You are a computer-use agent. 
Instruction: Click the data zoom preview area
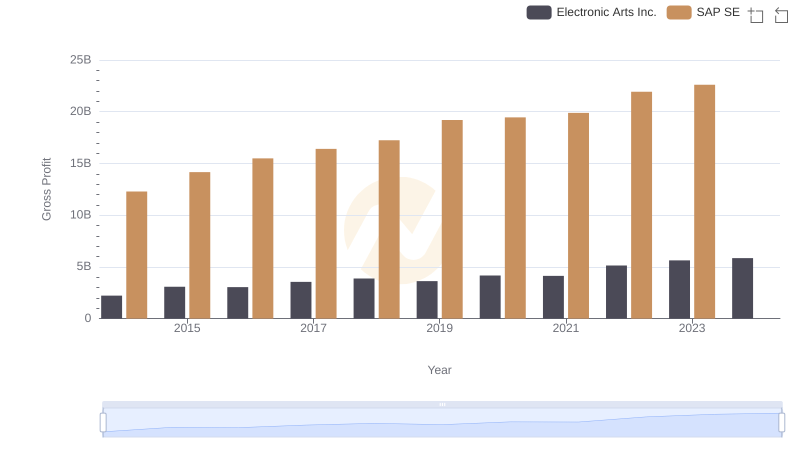point(442,423)
